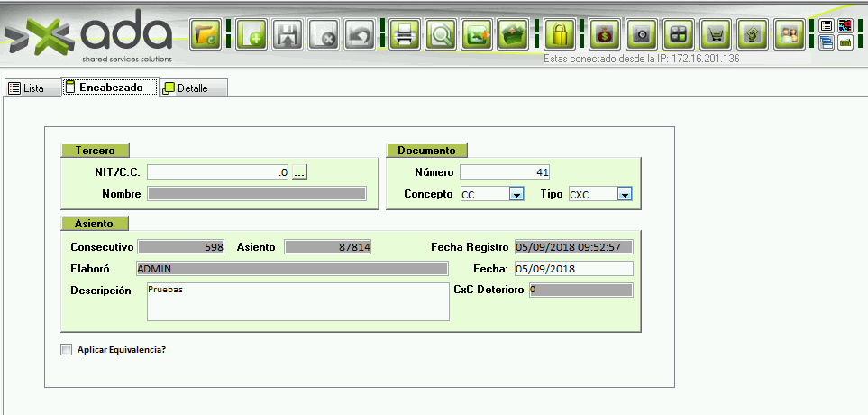This screenshot has width=868, height=415.
Task: Click the padlock icon
Action: coord(560,35)
